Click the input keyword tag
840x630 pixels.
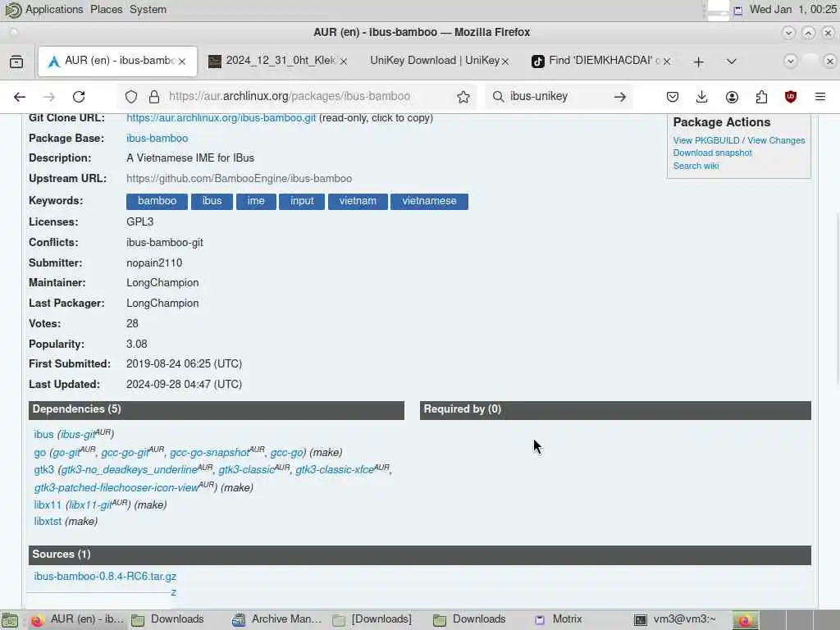tap(302, 202)
